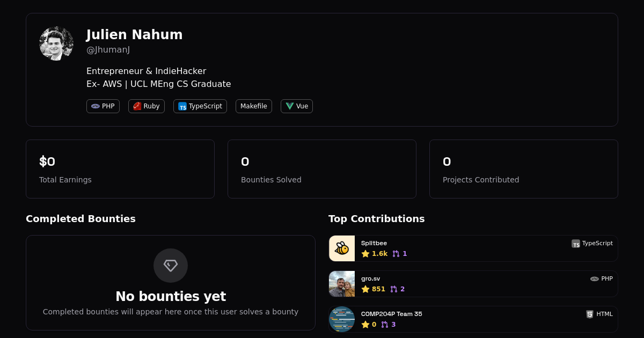Screen dimensions: 644x338
Task: Click the Makefile language tag
Action: pos(254,106)
